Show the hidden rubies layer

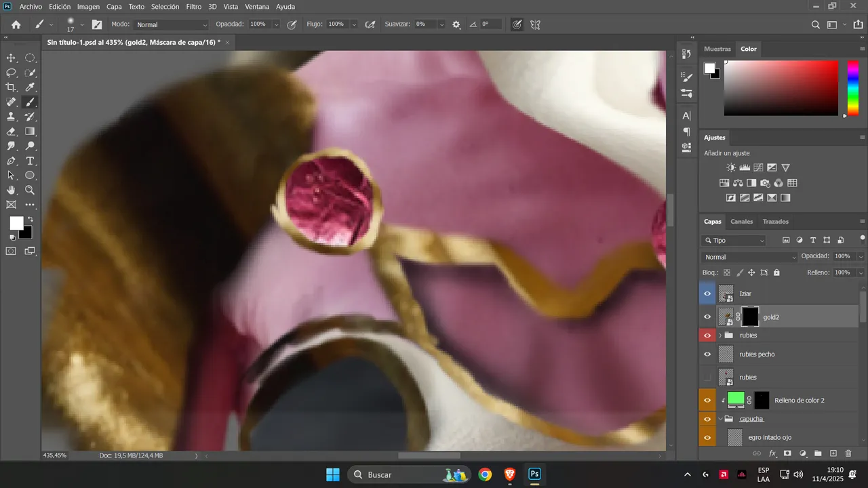[707, 377]
